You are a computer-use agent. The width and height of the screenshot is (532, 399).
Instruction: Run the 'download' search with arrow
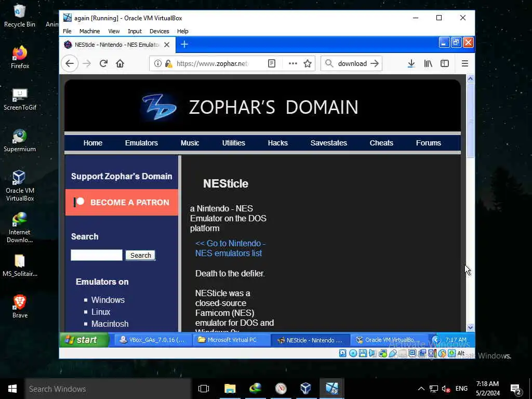[375, 63]
